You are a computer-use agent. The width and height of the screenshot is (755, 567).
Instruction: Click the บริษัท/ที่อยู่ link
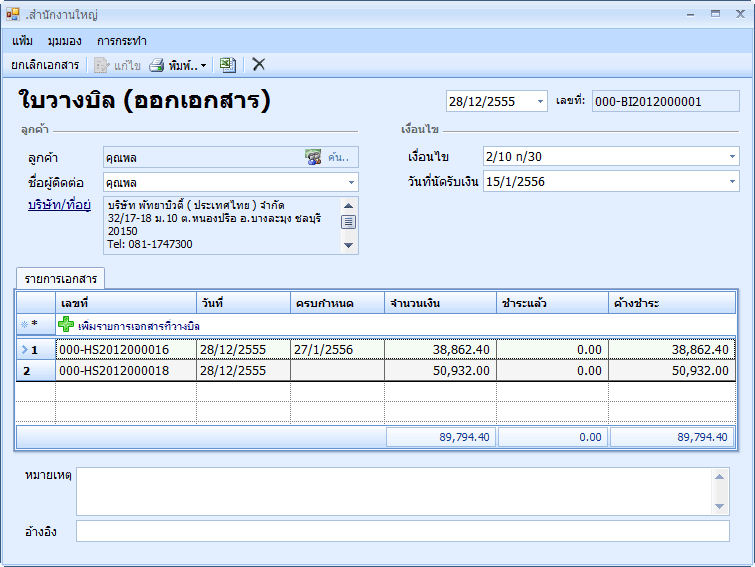59,205
